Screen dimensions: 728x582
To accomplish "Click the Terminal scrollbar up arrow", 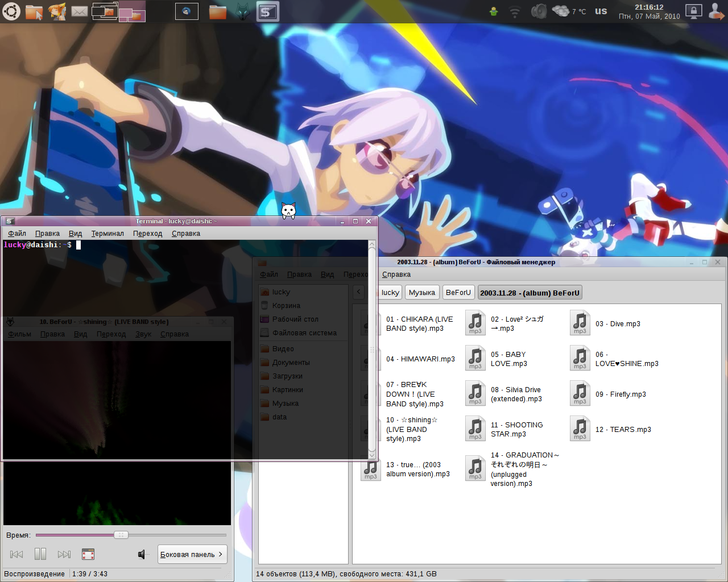I will click(372, 245).
